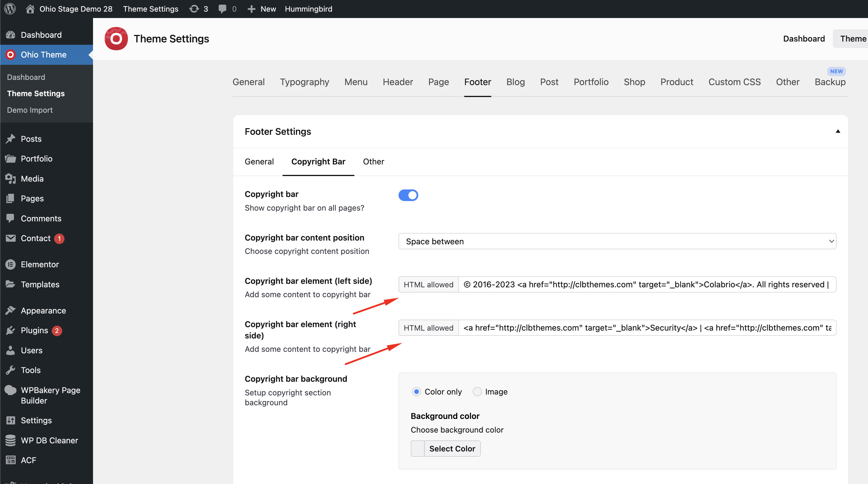Click the Templates folder icon
This screenshot has width=868, height=484.
[10, 284]
